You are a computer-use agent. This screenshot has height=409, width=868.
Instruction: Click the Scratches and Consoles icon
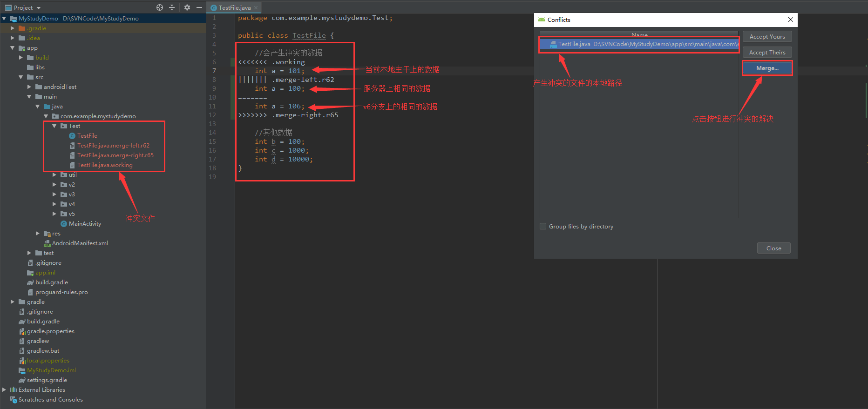(14, 400)
